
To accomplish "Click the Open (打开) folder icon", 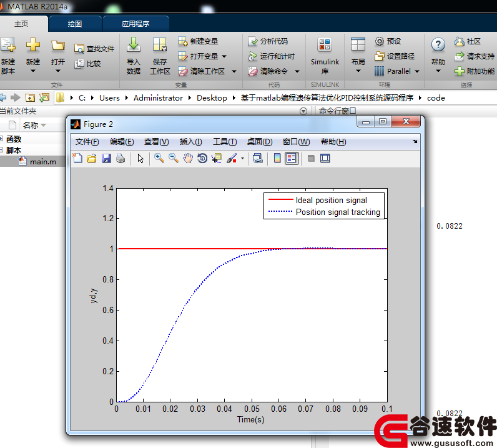I will click(x=58, y=46).
